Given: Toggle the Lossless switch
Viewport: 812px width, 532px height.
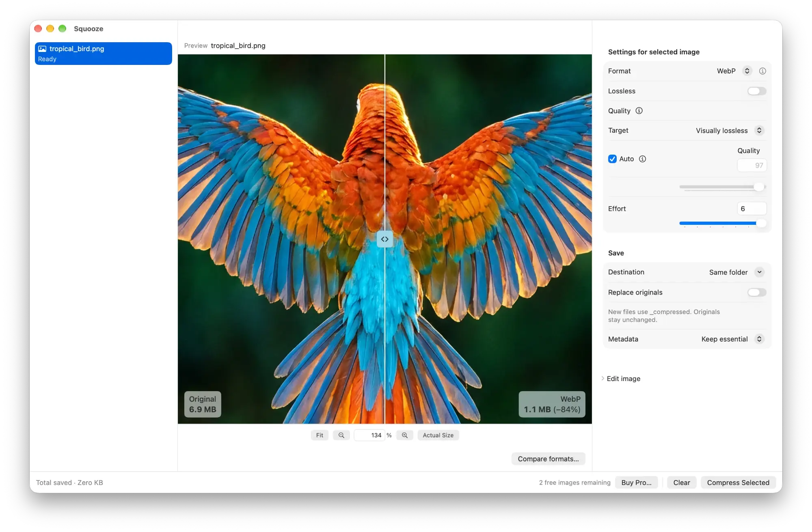Looking at the screenshot, I should 757,91.
